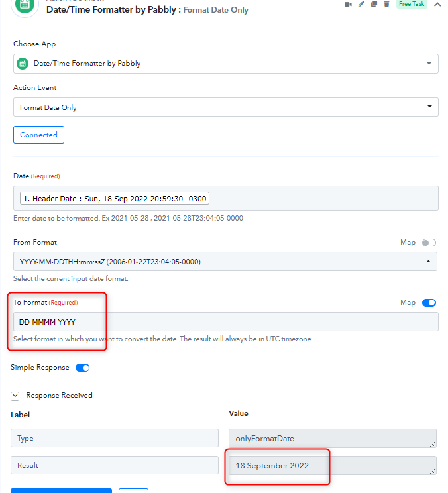
Task: Toggle the From Format Map switch
Action: tap(429, 243)
